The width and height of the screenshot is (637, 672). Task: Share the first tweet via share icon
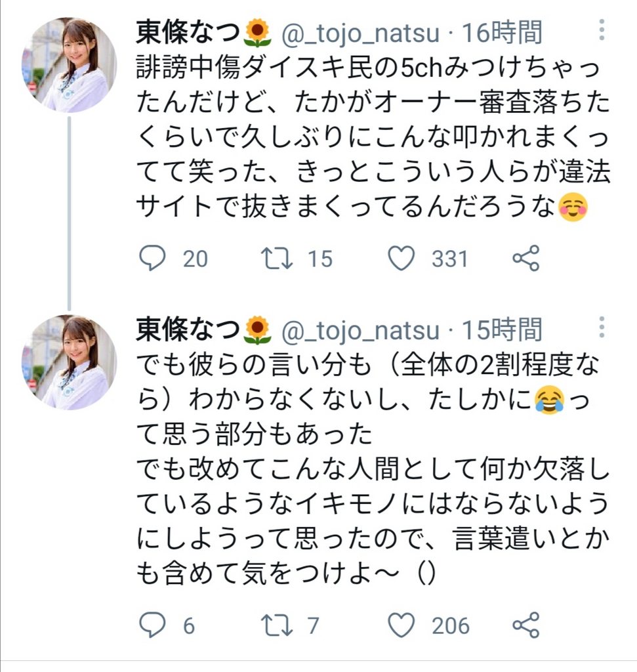click(x=525, y=258)
